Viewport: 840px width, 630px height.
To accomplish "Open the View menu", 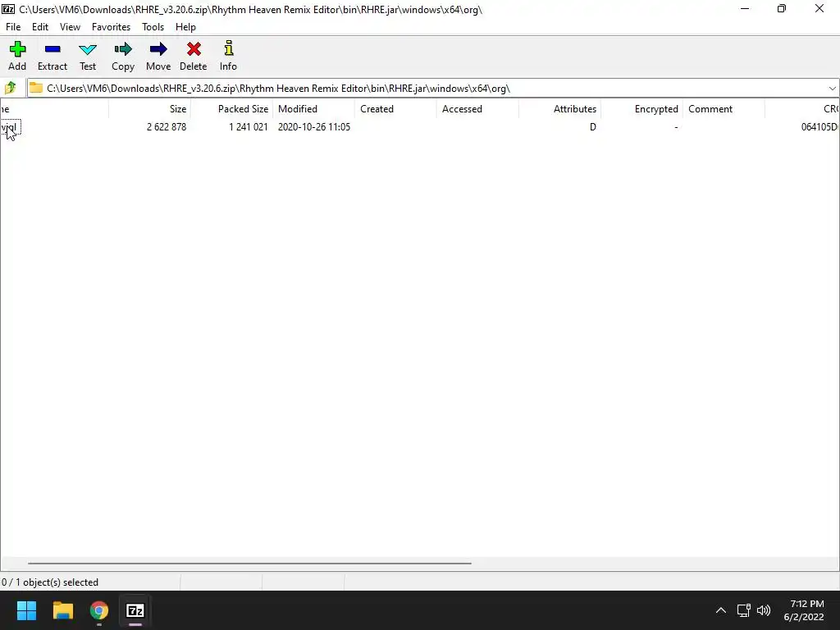I will (x=70, y=27).
